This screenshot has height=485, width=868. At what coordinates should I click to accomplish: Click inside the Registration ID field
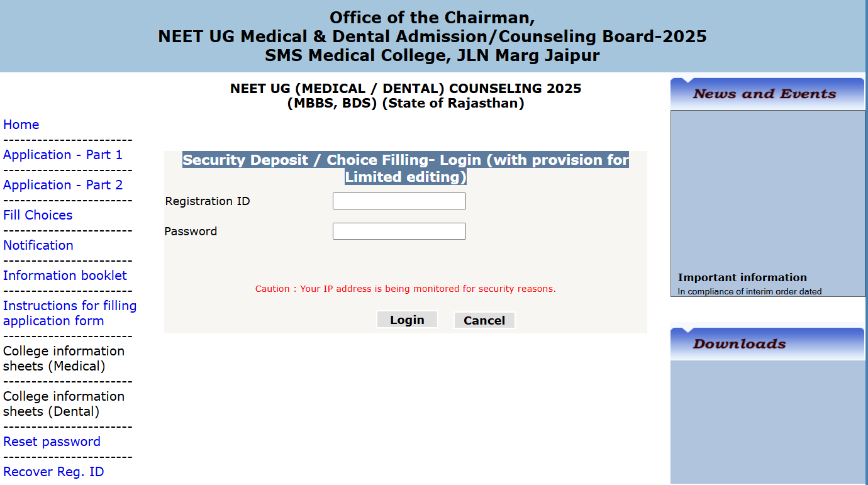point(399,201)
